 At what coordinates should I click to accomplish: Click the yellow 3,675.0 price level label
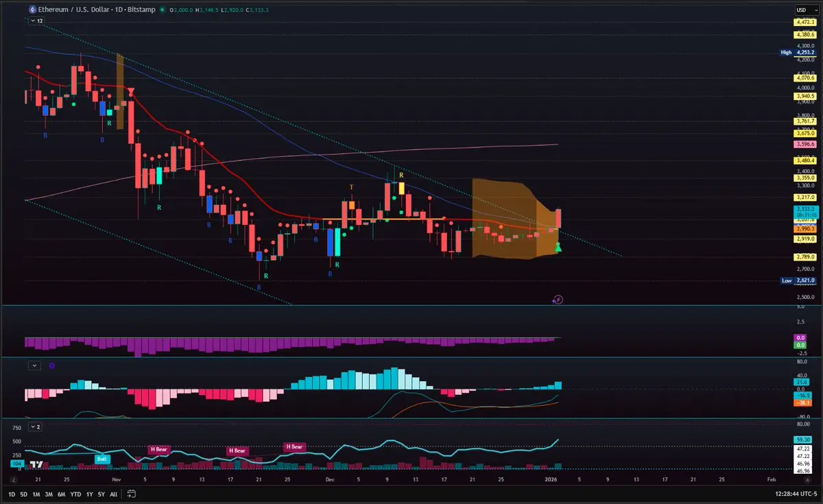click(805, 132)
